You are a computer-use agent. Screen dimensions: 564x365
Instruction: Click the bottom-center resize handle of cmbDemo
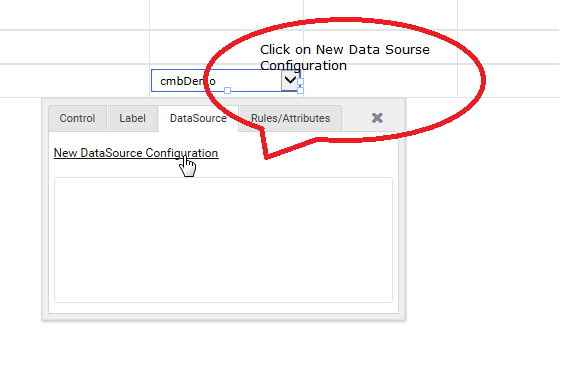tap(227, 90)
